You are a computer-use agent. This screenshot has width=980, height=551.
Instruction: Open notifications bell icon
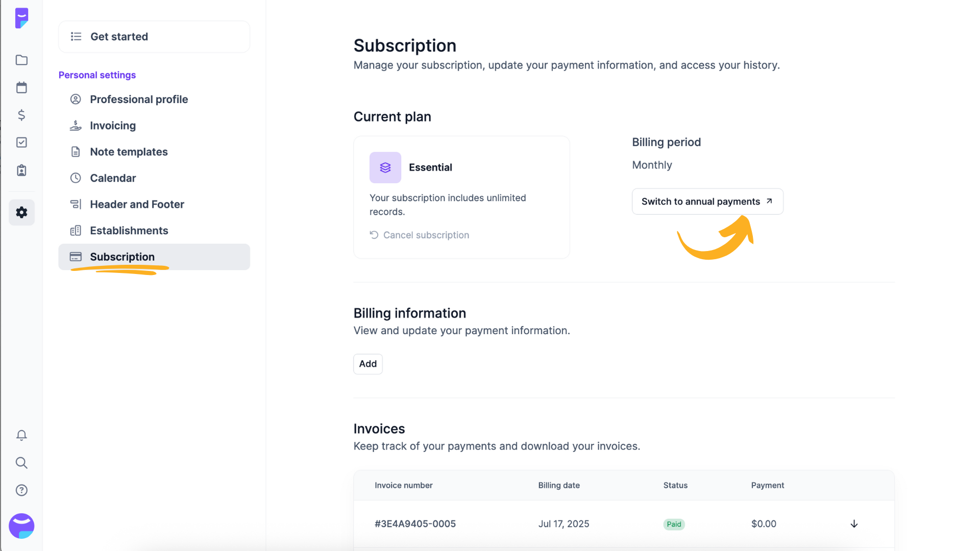click(21, 435)
